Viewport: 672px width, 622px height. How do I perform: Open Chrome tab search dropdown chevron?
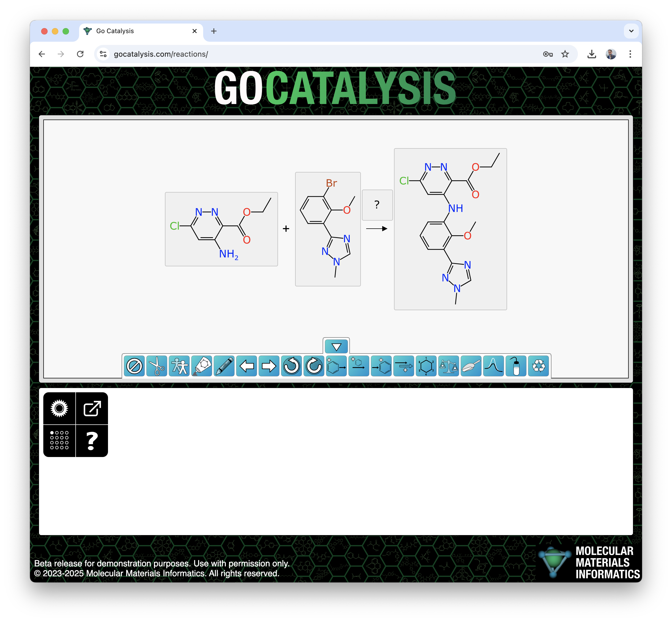pyautogui.click(x=631, y=31)
